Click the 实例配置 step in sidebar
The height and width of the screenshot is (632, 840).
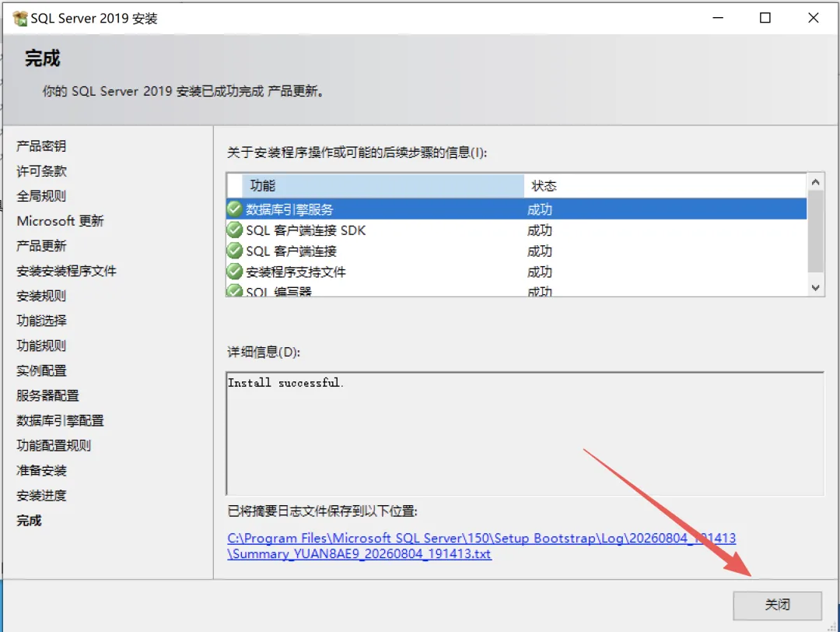(x=41, y=370)
